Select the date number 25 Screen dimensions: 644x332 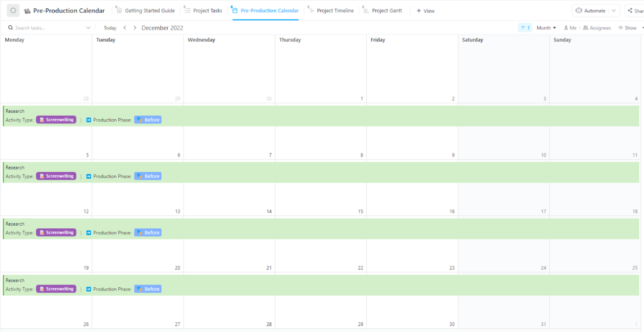coord(635,268)
